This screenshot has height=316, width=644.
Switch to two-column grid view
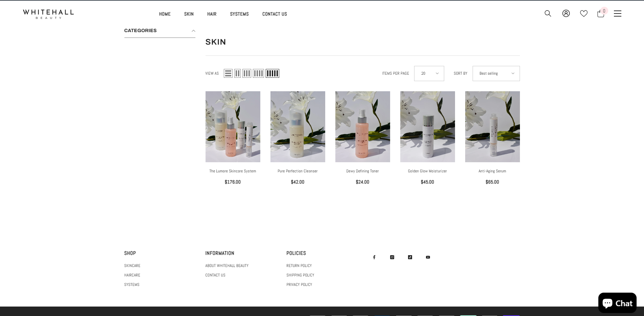coord(238,73)
